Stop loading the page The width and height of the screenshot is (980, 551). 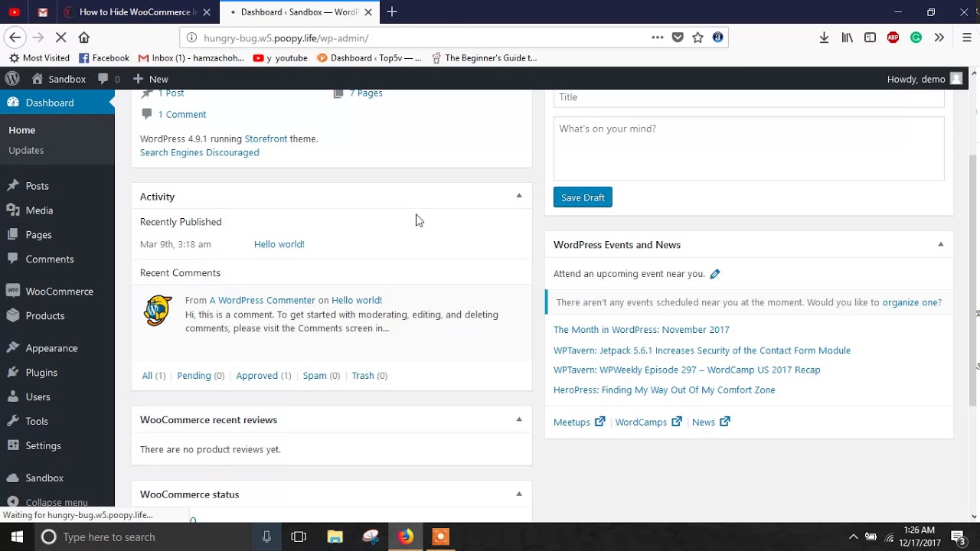coord(61,37)
